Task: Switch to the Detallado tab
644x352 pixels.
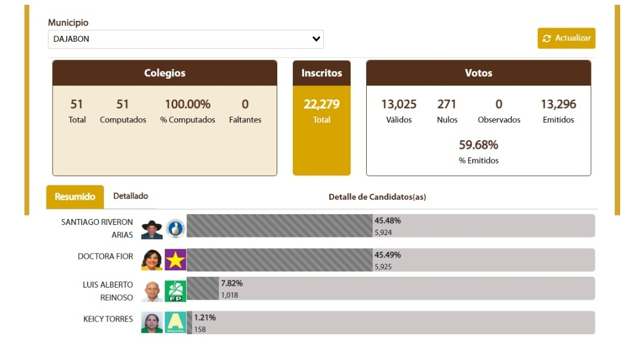Action: (x=131, y=196)
